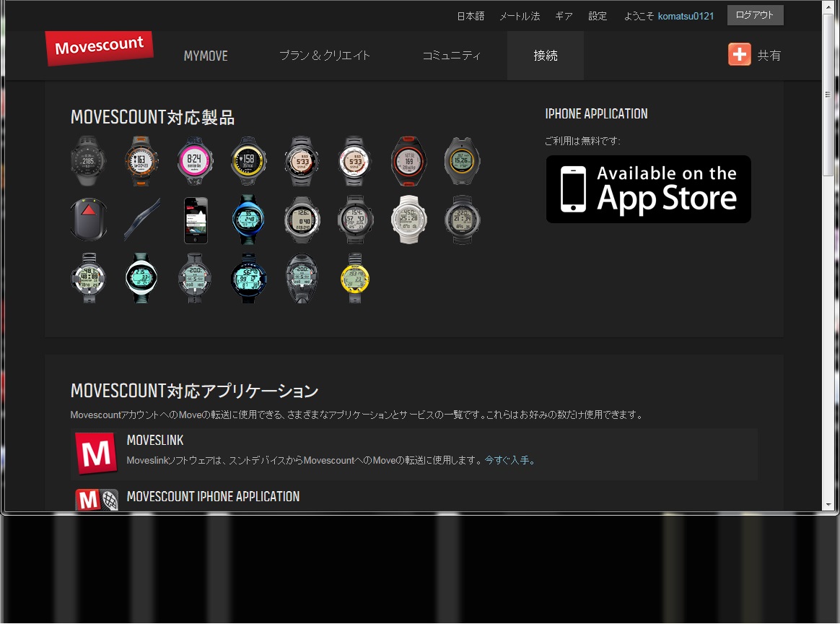Open the white oval dive computer showing 21.5
This screenshot has width=840, height=624.
(141, 278)
